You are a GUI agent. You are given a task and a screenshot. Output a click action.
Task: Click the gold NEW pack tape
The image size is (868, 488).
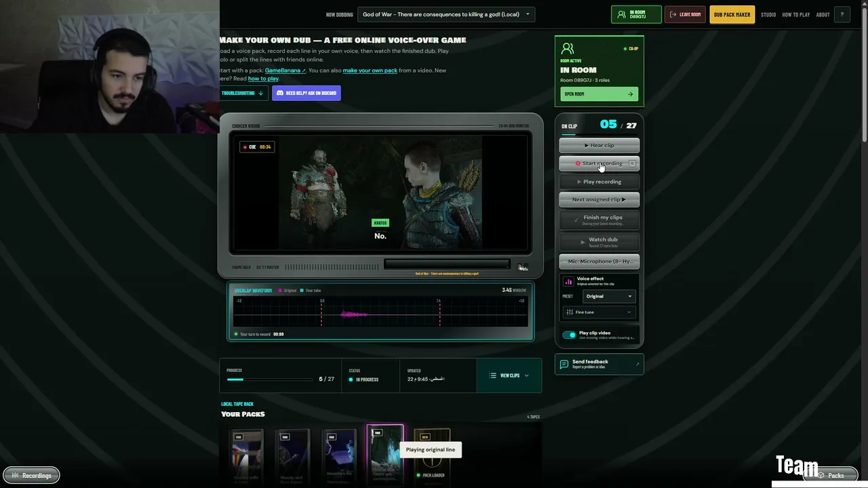[x=432, y=457]
